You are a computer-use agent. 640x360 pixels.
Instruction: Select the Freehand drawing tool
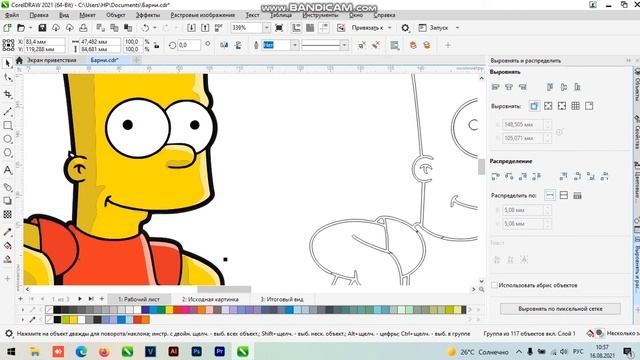pos(7,111)
